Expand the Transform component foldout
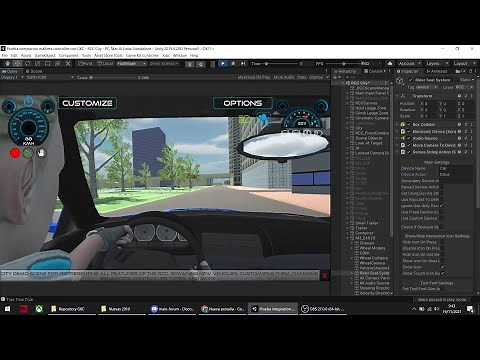Image resolution: width=480 pixels, height=360 pixels. tap(397, 96)
